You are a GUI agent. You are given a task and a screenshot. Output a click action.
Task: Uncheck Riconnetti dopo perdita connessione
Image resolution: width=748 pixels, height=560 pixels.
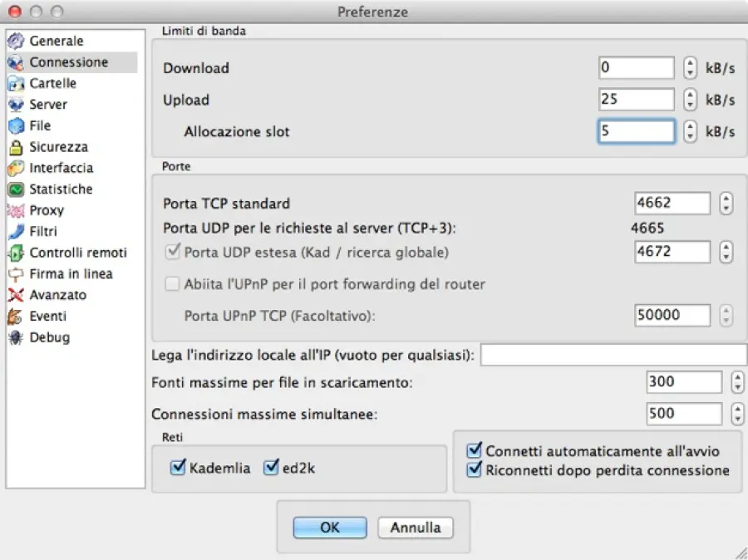(x=474, y=469)
